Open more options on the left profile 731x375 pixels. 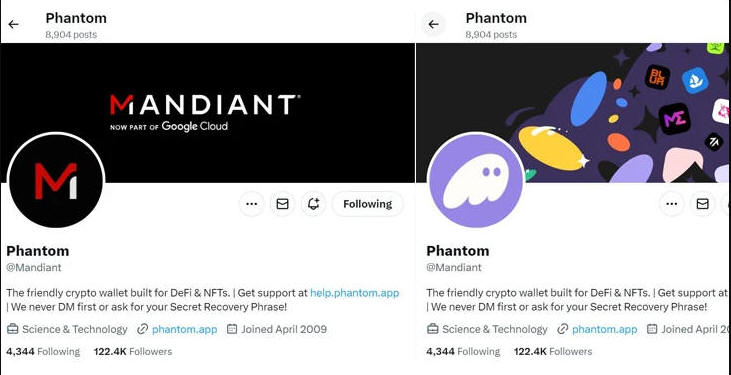(252, 204)
